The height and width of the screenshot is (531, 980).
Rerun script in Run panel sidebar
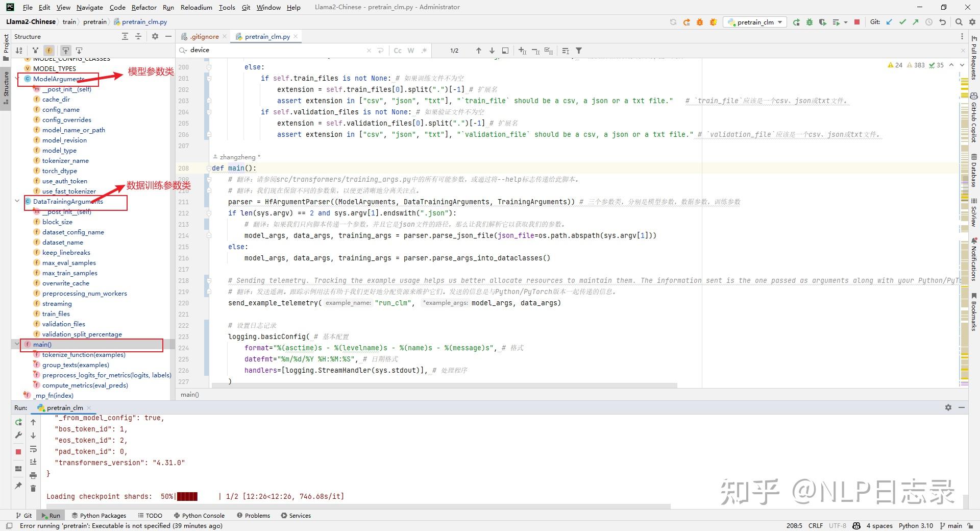(x=18, y=422)
